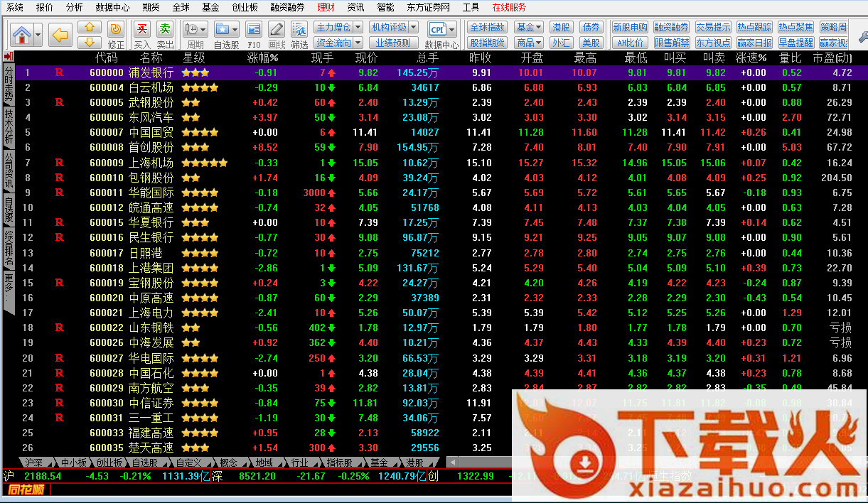Switch to the 行业 bottom tab
Screen dimensions: 868x503
[300, 463]
